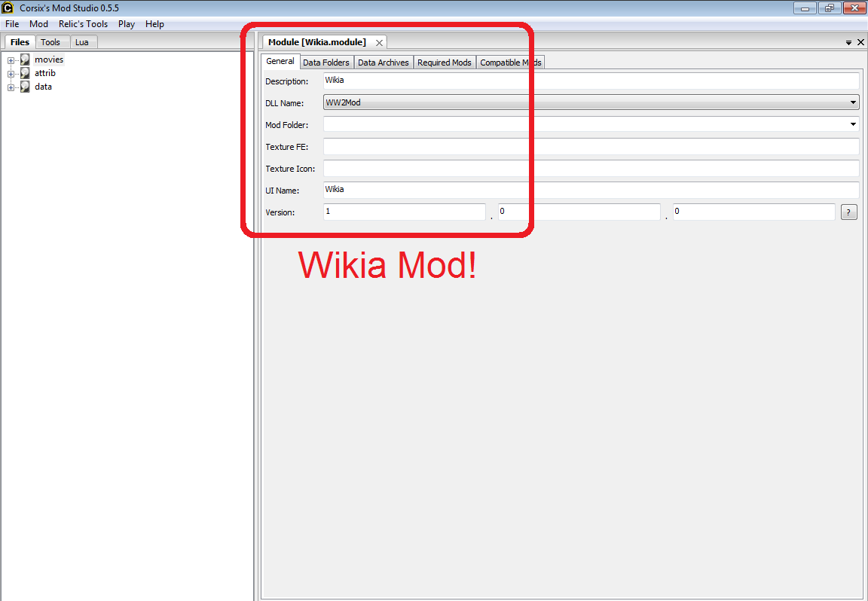Open the version help question button
This screenshot has width=868, height=601.
coord(848,212)
